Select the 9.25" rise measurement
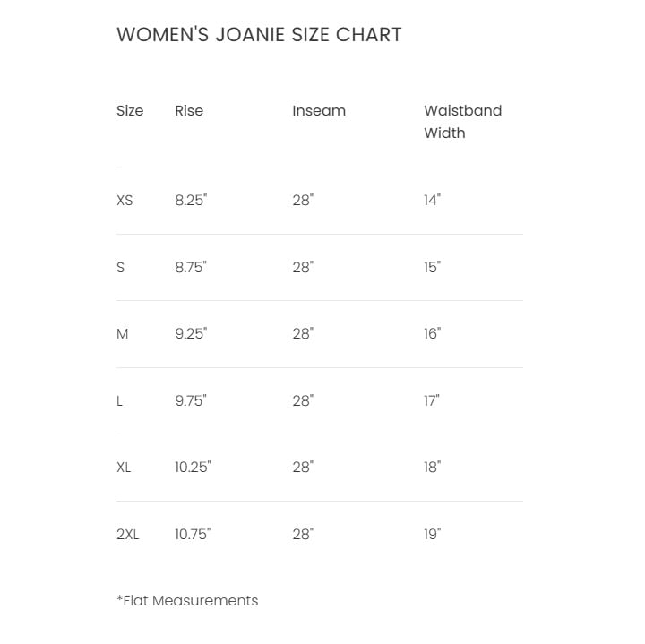This screenshot has width=645, height=644. click(x=191, y=334)
